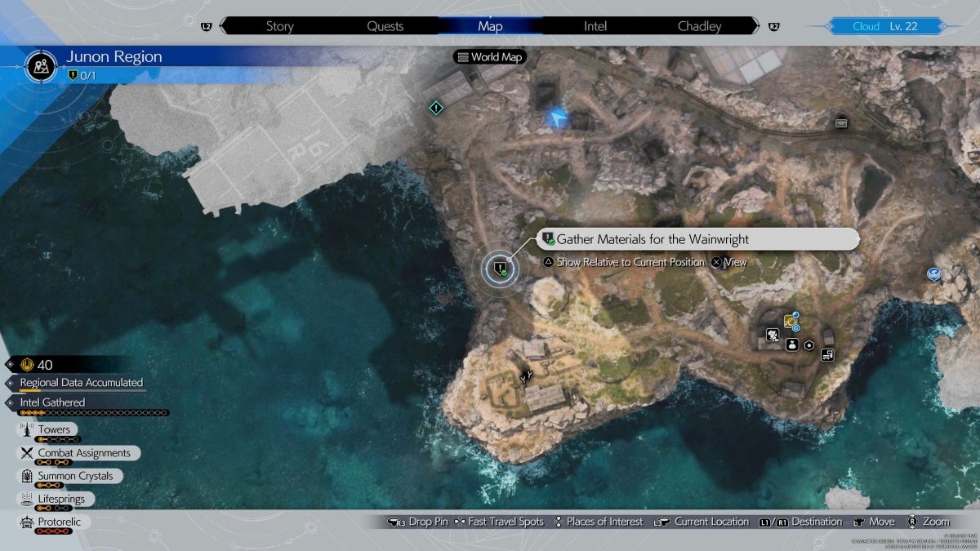Viewport: 980px width, 551px height.
Task: Go to the Chadley tab
Action: (x=700, y=26)
